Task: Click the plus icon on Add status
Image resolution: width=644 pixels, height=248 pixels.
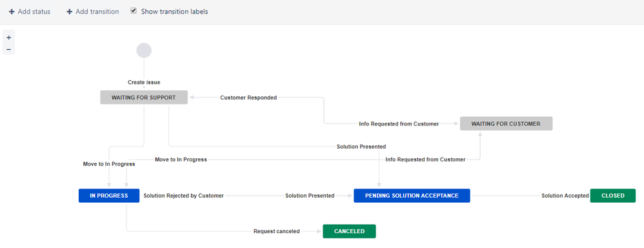Action: pos(12,12)
